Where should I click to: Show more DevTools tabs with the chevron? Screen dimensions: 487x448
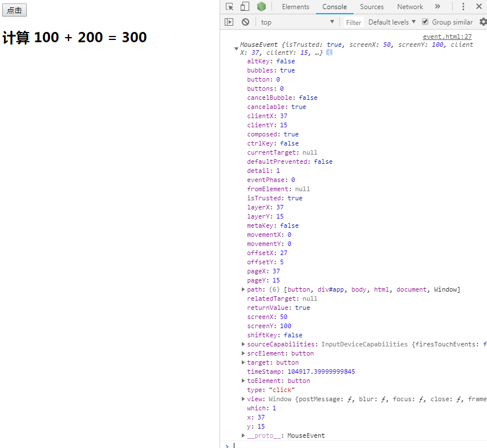click(x=437, y=7)
